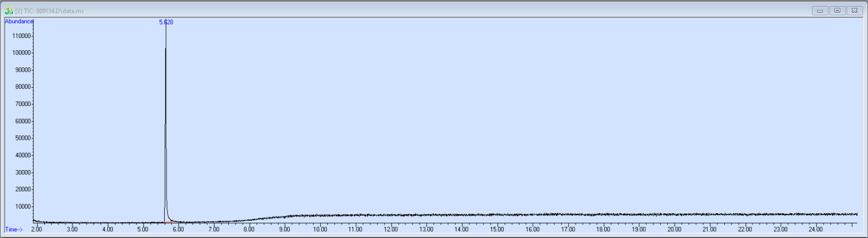Click the 'Time-->' x-axis label
Image resolution: width=868 pixels, height=238 pixels.
tap(14, 229)
